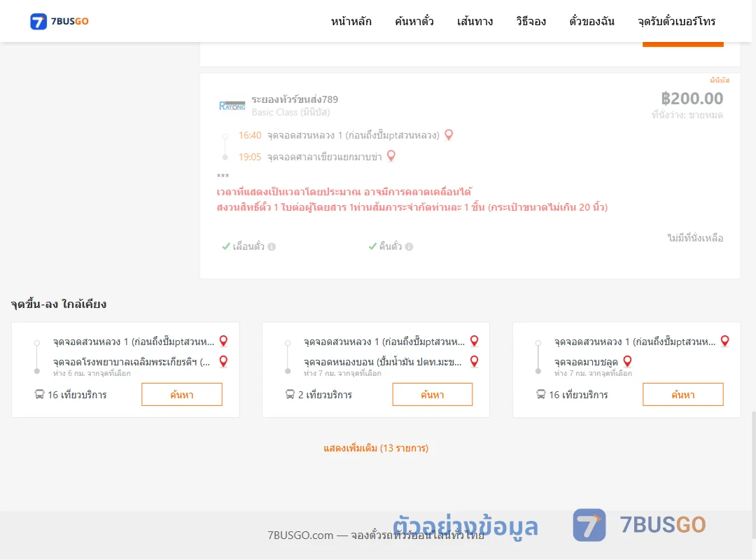Click the คืนตั๋ว label
This screenshot has width=756, height=560.
(x=390, y=246)
